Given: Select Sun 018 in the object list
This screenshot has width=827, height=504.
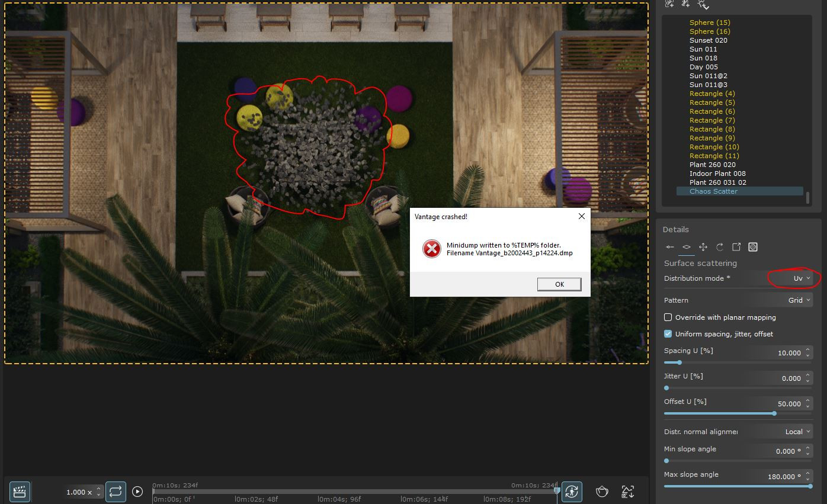Looking at the screenshot, I should tap(703, 58).
